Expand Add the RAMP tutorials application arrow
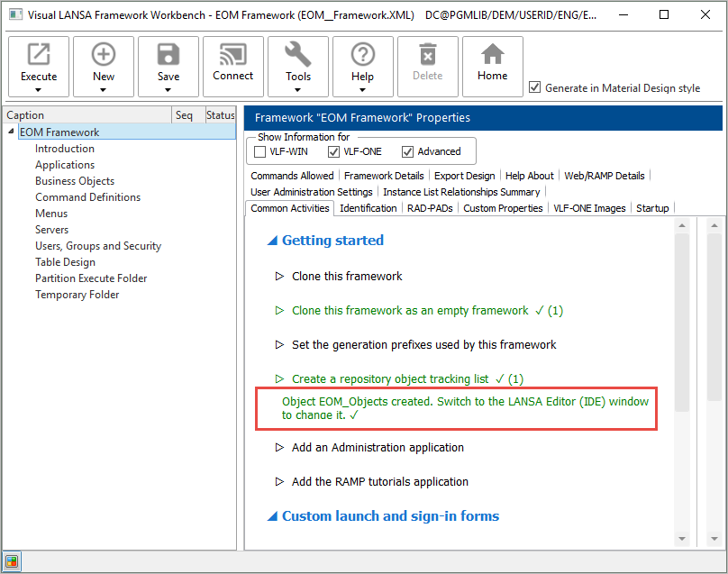 coord(279,481)
